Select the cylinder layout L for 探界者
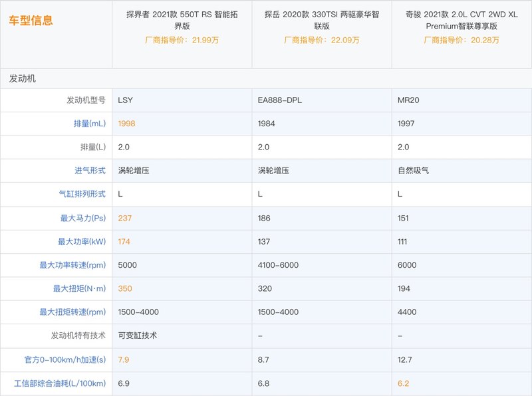Image resolution: width=532 pixels, height=396 pixels. point(120,194)
